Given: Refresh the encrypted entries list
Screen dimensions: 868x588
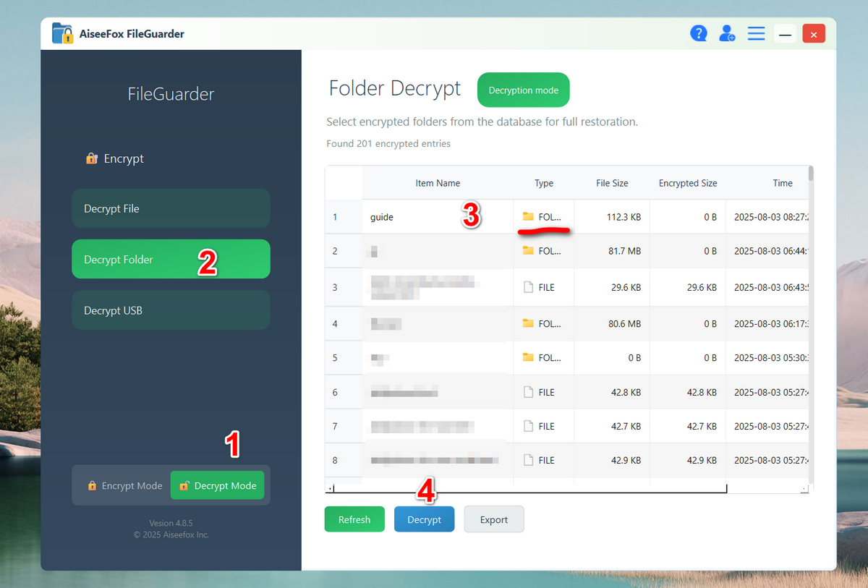Looking at the screenshot, I should point(354,519).
